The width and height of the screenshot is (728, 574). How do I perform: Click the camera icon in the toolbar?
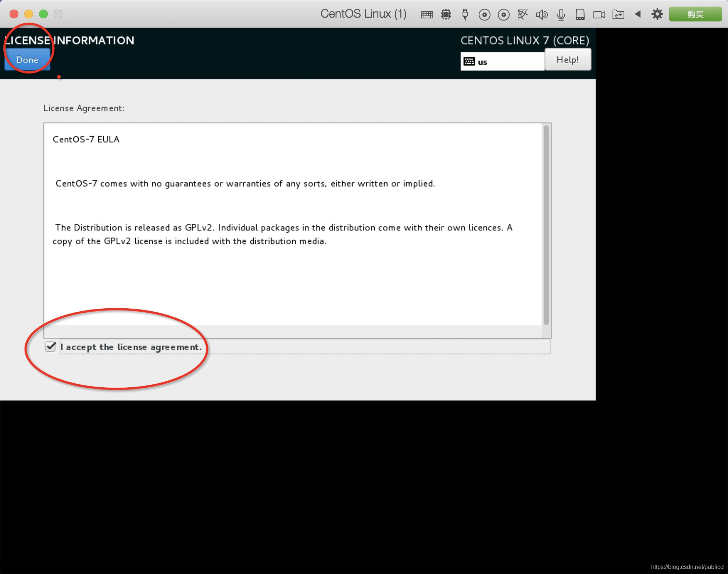[599, 15]
